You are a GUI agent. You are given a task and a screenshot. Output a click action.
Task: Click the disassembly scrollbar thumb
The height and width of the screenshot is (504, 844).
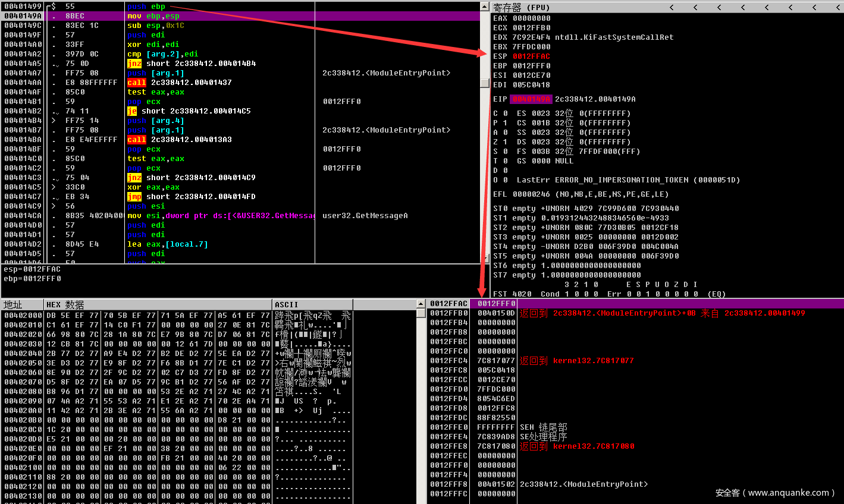[485, 83]
